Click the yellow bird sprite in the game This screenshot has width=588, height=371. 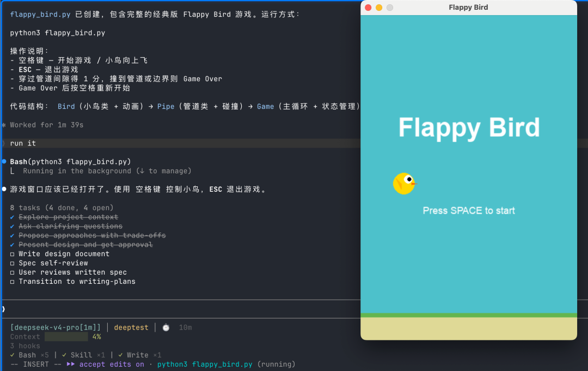point(404,184)
